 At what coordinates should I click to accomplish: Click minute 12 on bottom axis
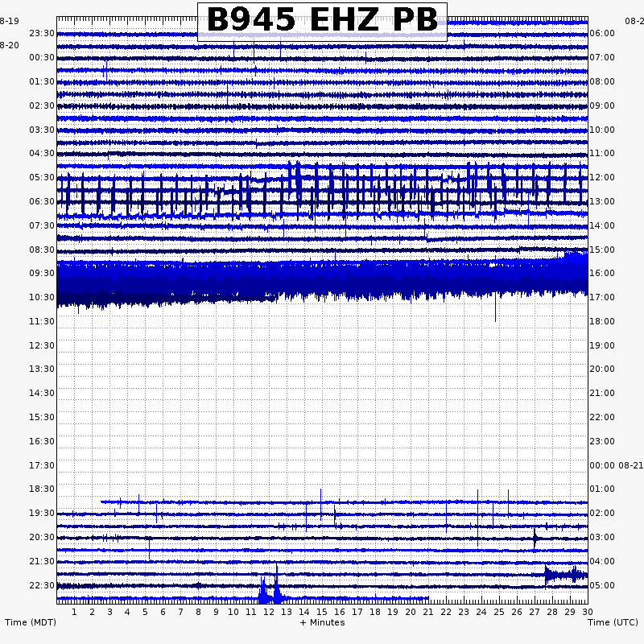coord(269,612)
